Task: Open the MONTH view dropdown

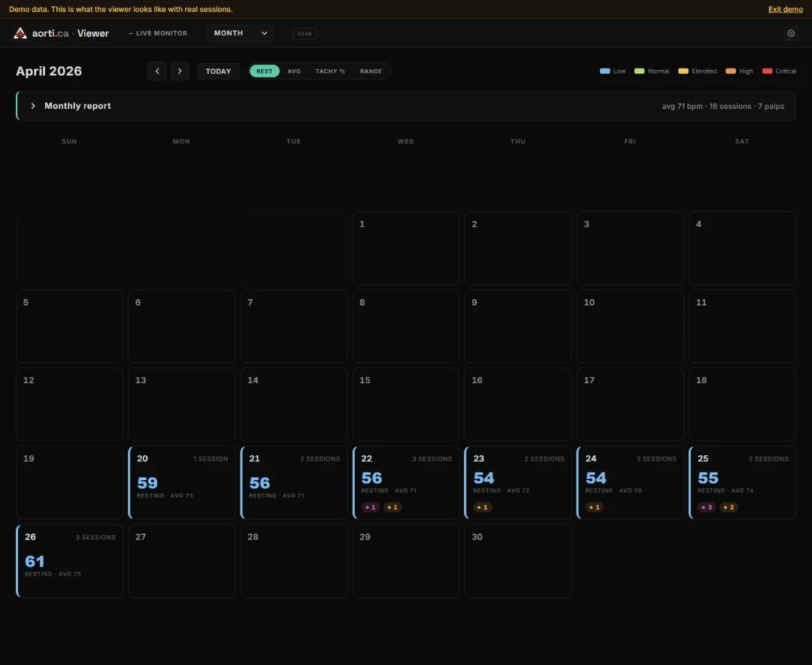Action: point(241,33)
